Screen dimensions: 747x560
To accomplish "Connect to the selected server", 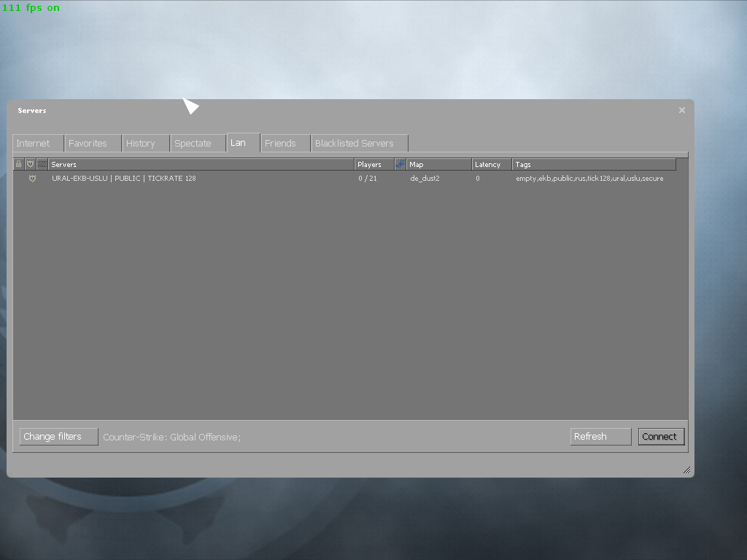I will (661, 437).
